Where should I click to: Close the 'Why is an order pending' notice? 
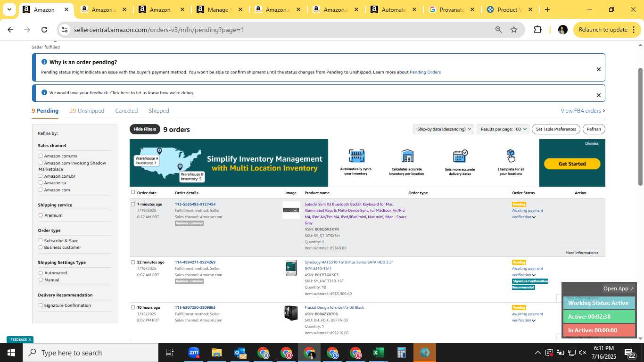[x=599, y=69]
